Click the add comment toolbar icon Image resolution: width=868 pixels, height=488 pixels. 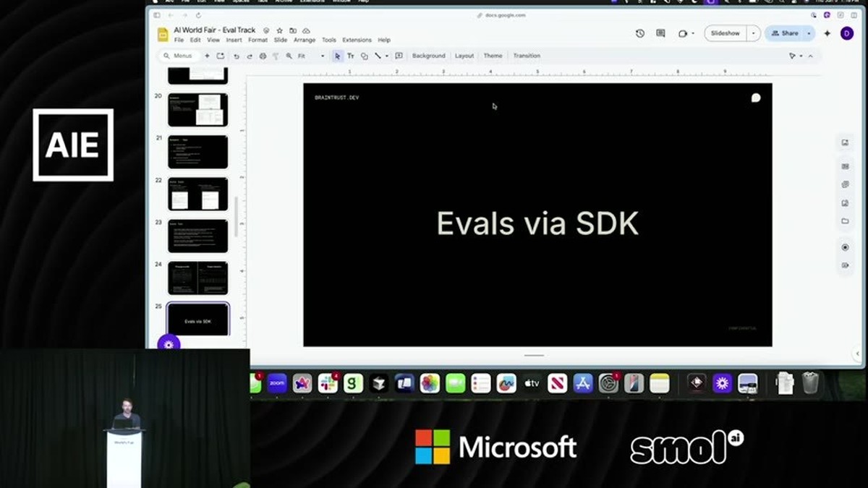coord(399,56)
